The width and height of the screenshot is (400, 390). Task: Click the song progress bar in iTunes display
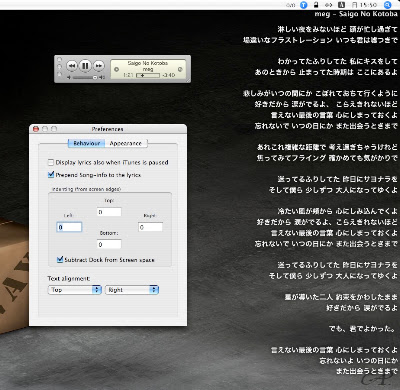tap(148, 75)
